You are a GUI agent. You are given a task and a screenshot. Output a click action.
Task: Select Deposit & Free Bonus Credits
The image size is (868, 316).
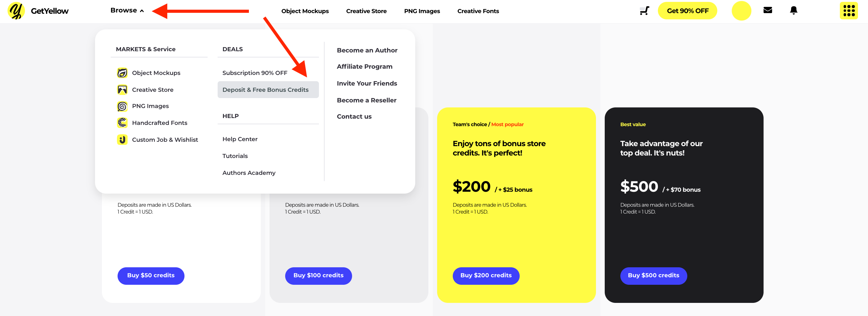pyautogui.click(x=268, y=90)
